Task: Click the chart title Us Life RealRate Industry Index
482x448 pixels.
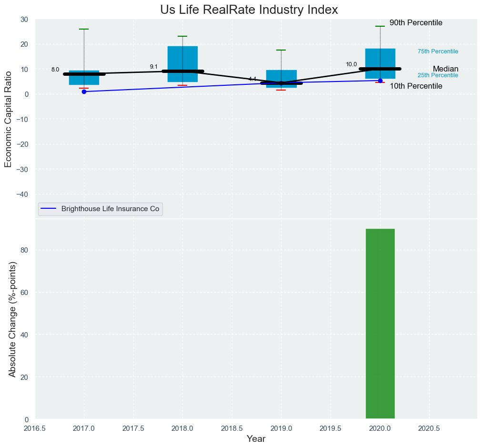Action: click(x=249, y=10)
